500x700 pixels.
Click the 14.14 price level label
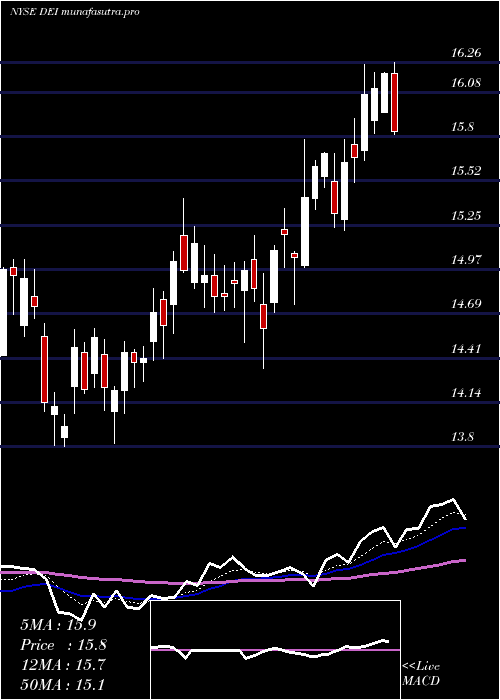pos(466,393)
